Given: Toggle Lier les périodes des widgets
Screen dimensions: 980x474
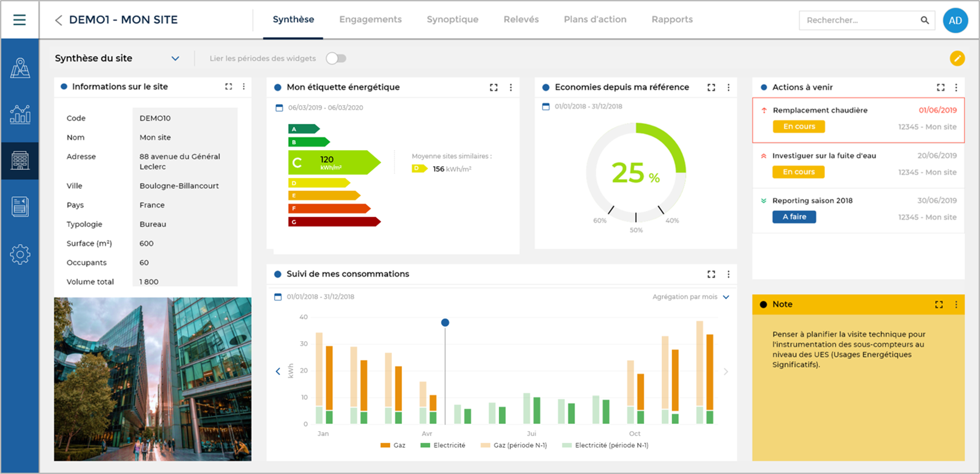Looking at the screenshot, I should 336,59.
